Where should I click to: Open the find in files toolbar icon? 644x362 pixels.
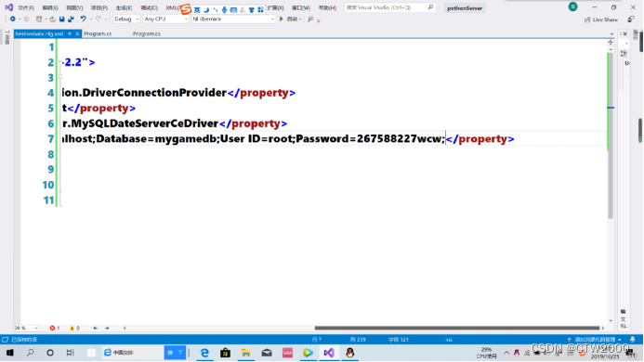pos(310,19)
